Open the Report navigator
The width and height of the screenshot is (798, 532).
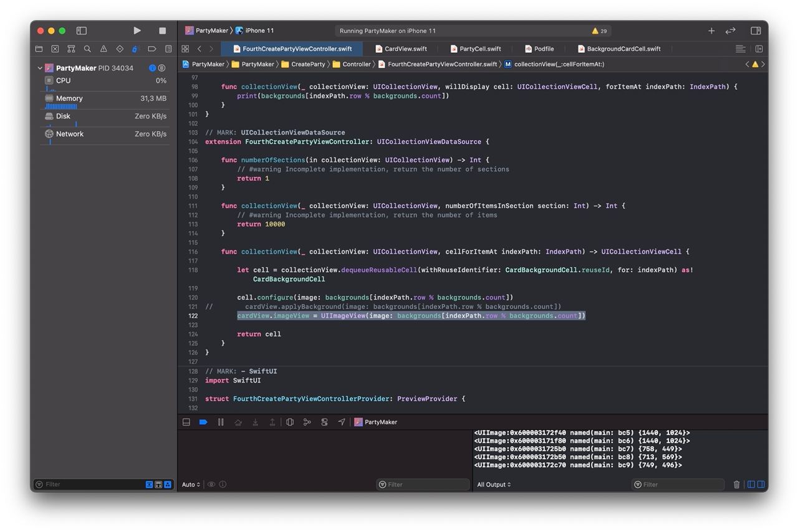168,49
